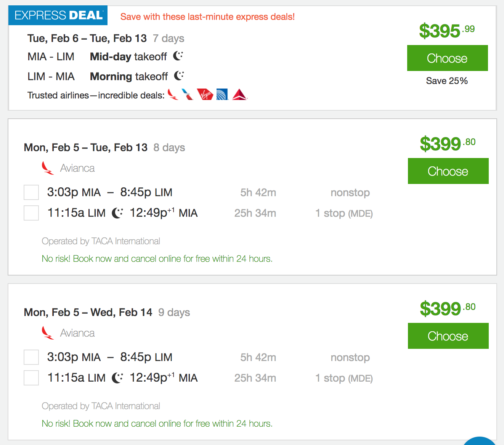
Task: Click the moon icon beside Morning takeoff
Action: point(178,76)
